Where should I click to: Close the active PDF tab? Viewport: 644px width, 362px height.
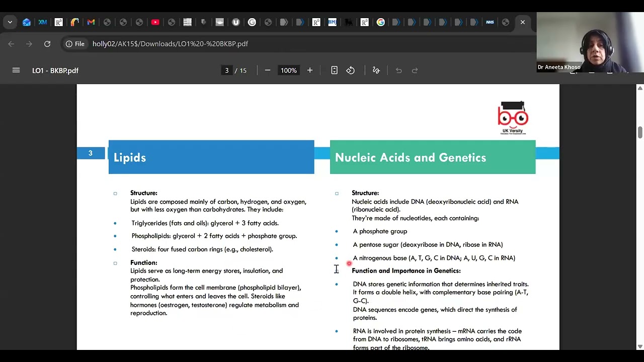click(523, 22)
